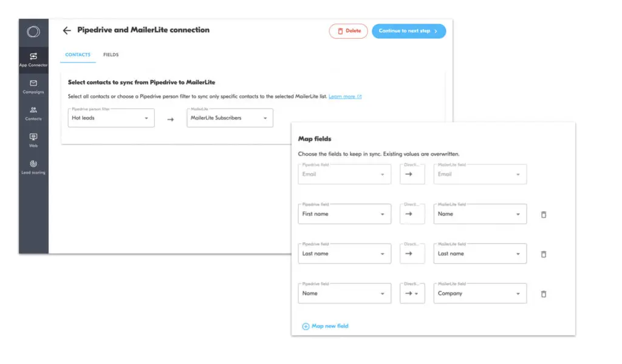Screen dimensions: 622x364
Task: Click the Map new field link
Action: tap(326, 326)
